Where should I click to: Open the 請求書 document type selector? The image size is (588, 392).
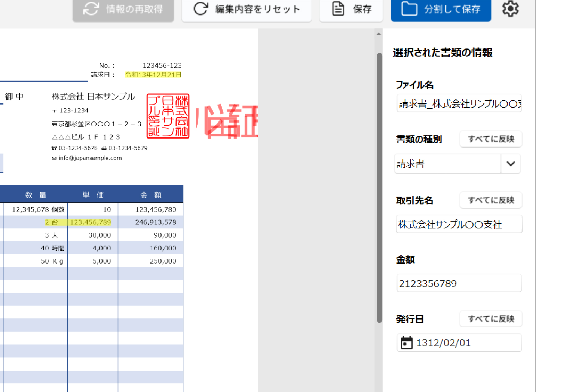point(447,164)
